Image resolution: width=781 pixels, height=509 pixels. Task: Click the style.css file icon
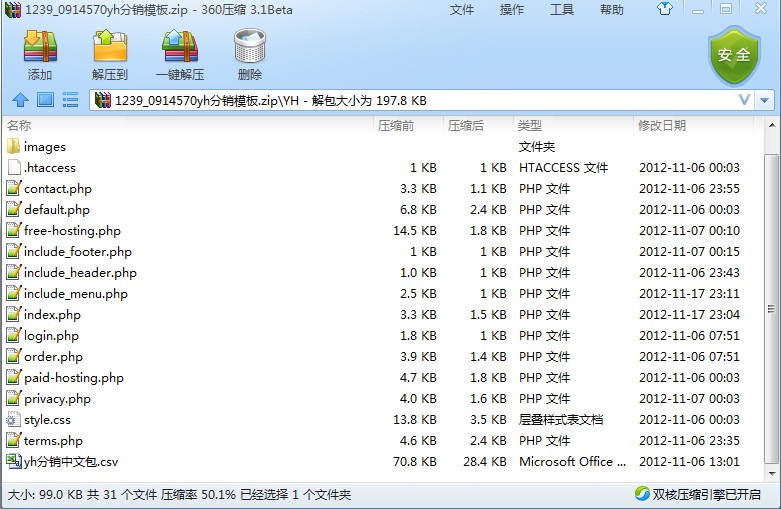13,419
